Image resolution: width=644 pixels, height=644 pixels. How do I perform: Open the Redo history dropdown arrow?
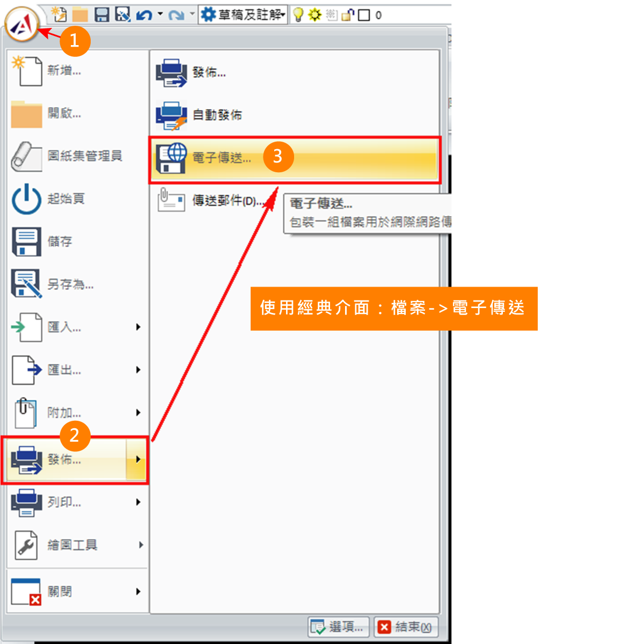192,14
